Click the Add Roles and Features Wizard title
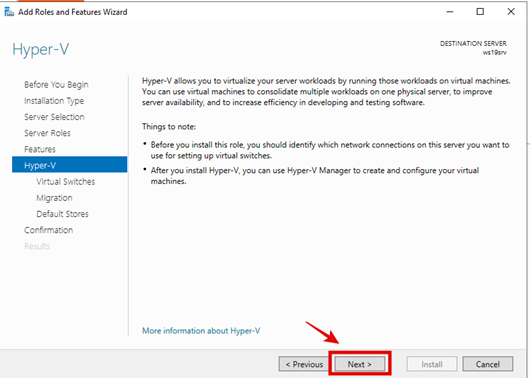This screenshot has height=378, width=530. (x=73, y=12)
